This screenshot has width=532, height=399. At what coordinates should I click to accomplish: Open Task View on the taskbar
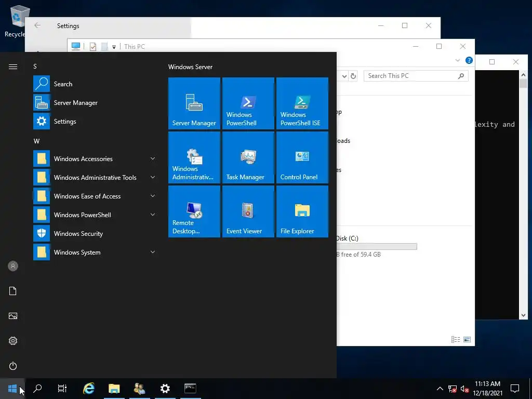tap(62, 389)
